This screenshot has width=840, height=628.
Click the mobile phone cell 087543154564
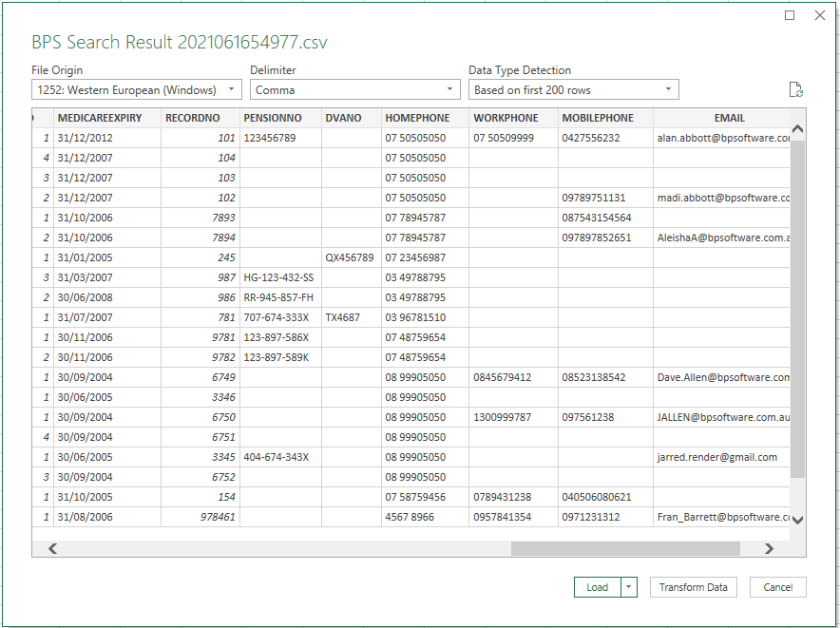coord(605,218)
